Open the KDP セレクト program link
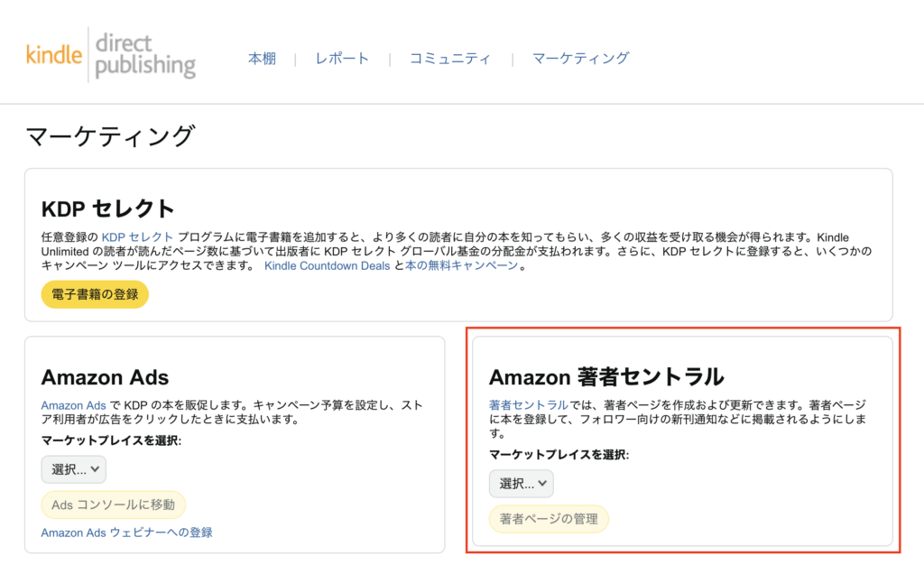Screen dimensions: 924x565 [x=137, y=236]
